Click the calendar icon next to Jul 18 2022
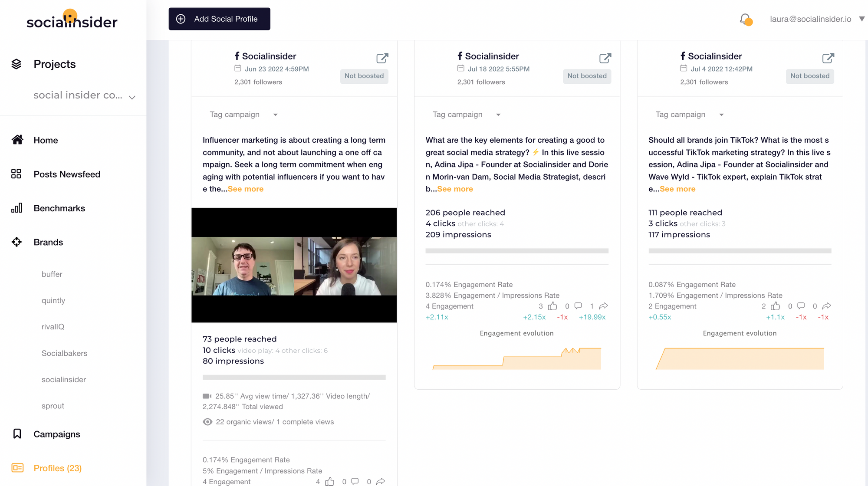868x486 pixels. [x=461, y=69]
